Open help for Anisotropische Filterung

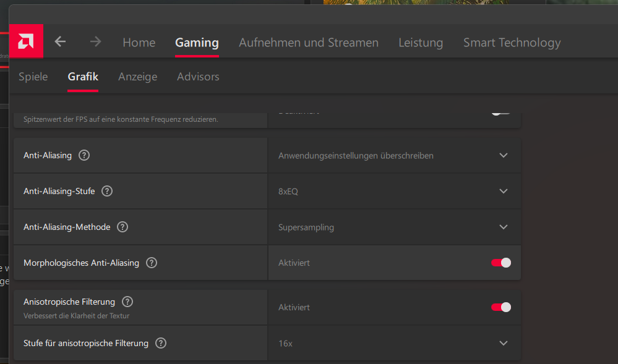click(127, 302)
